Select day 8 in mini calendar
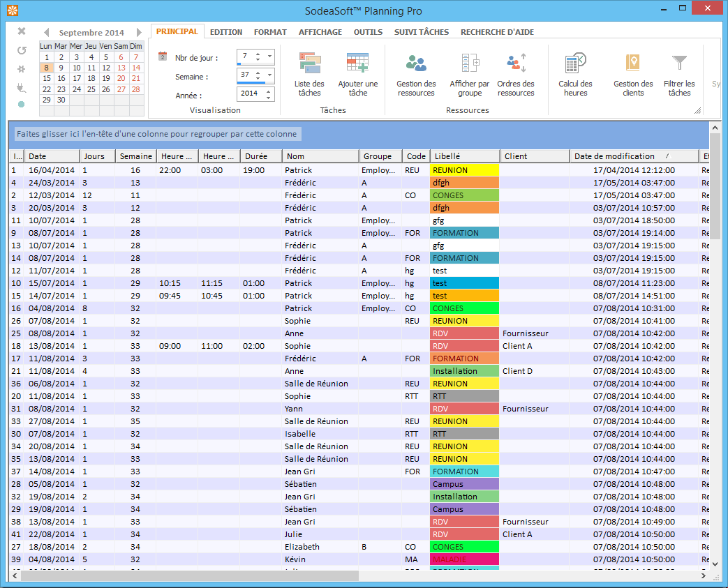This screenshot has height=588, width=728. click(47, 68)
